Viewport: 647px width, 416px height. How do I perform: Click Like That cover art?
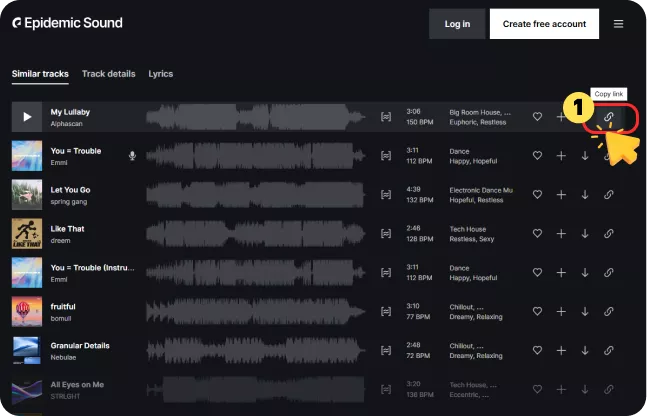pos(27,234)
